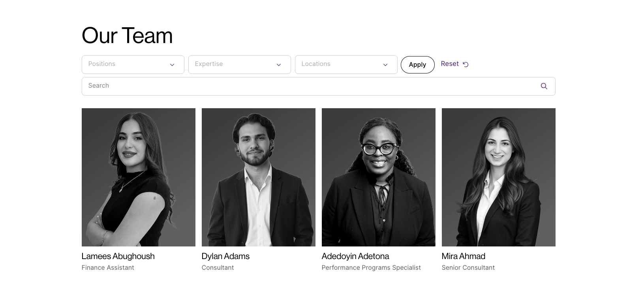Open the Positions filter dropdown
The width and height of the screenshot is (644, 282).
[x=126, y=64]
